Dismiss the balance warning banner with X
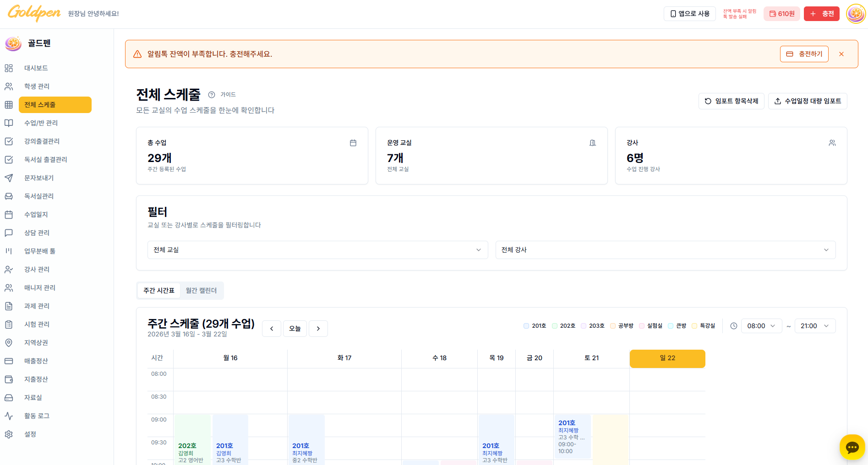Viewport: 868px width, 465px height. coord(841,54)
